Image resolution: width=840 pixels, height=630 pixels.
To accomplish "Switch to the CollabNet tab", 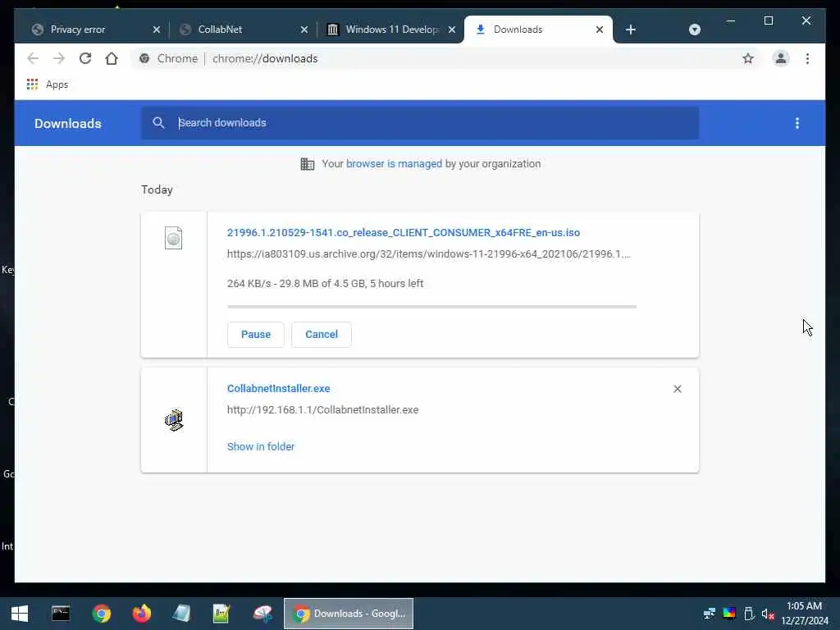I will 220,30.
